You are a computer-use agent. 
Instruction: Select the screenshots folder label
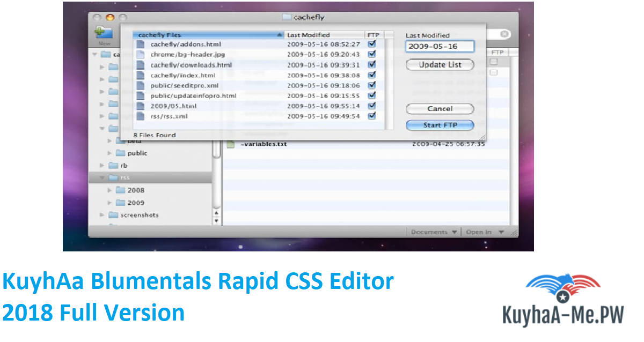point(140,215)
